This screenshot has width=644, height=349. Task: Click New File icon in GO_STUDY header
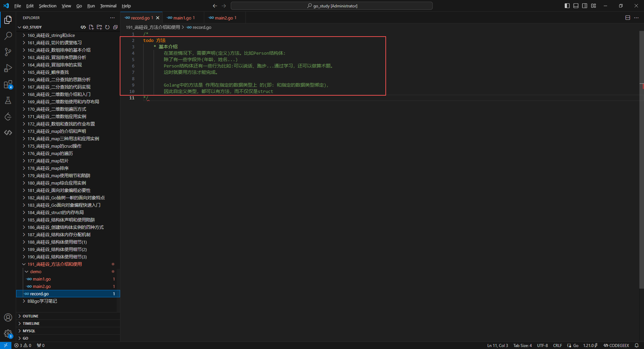click(x=91, y=27)
